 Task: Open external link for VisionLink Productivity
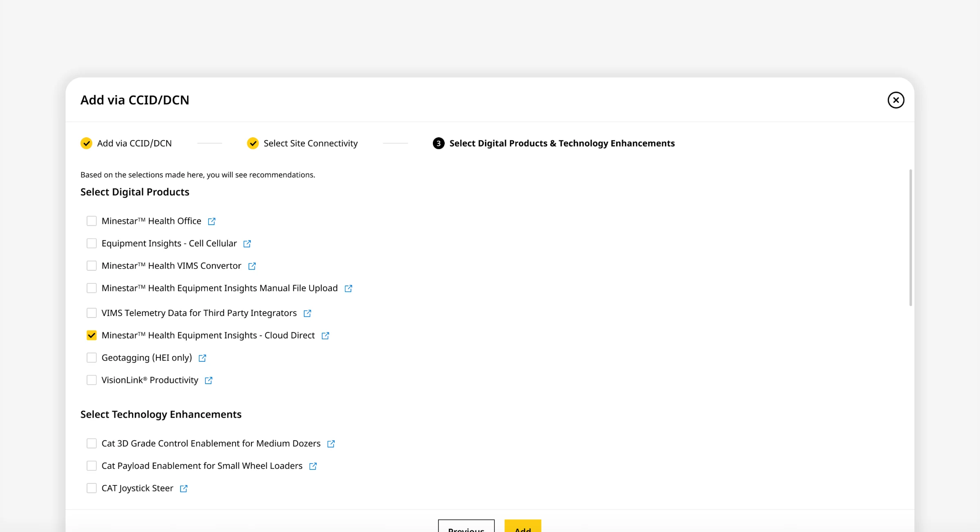click(209, 381)
